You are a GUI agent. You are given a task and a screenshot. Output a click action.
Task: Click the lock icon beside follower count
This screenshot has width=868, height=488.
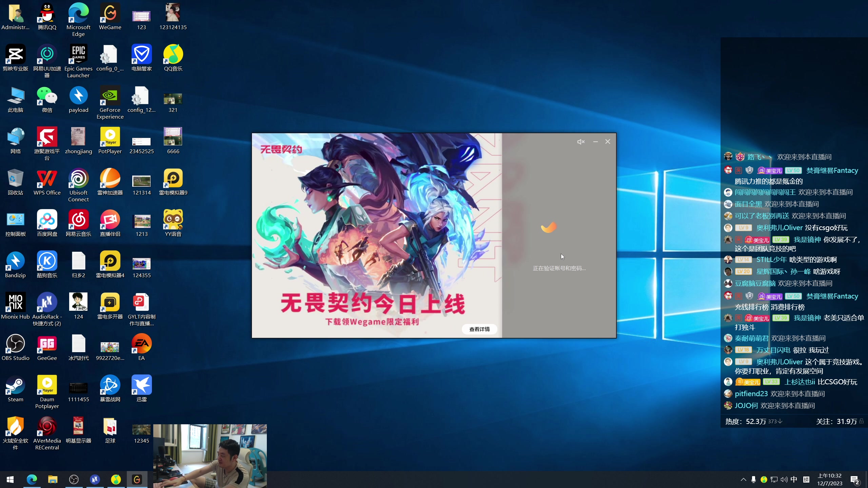coord(862,421)
